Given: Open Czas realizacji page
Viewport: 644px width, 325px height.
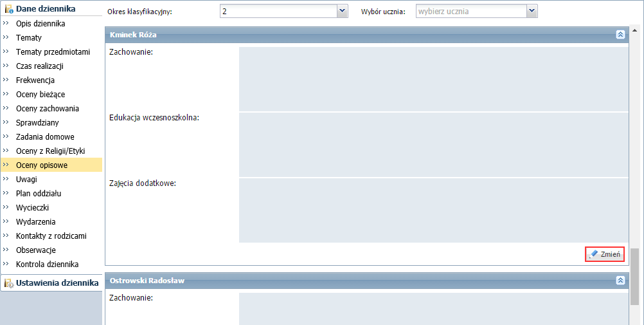Looking at the screenshot, I should [x=39, y=66].
